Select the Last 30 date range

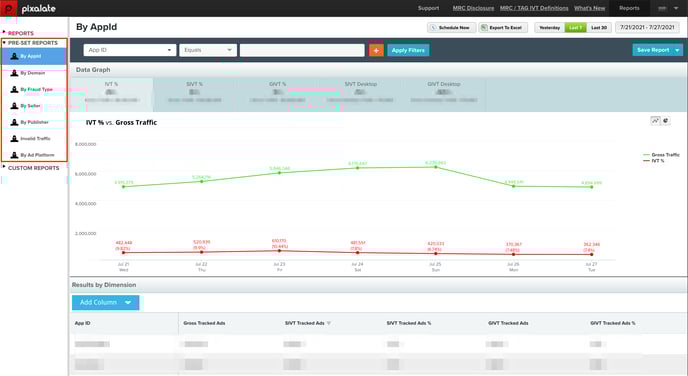[599, 28]
